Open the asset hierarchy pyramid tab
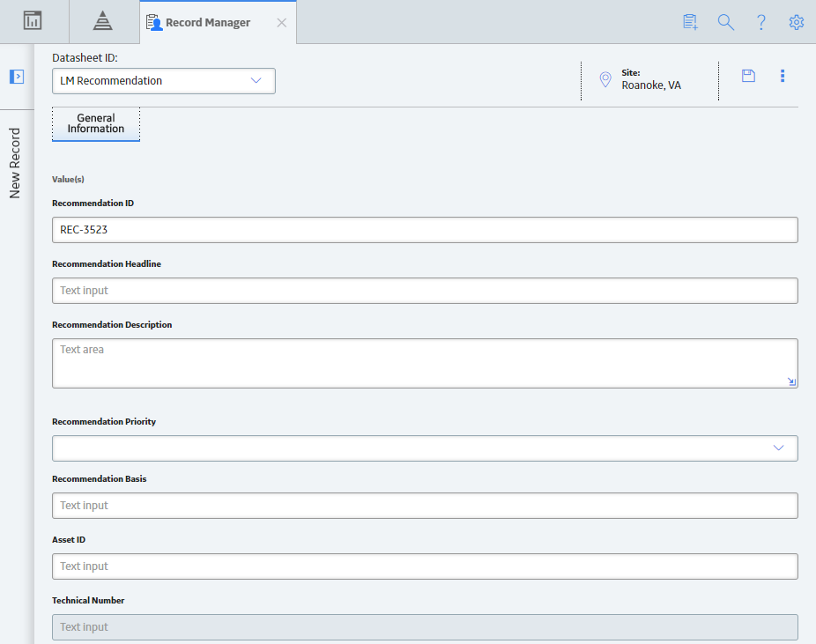Viewport: 816px width, 644px height. click(x=102, y=21)
